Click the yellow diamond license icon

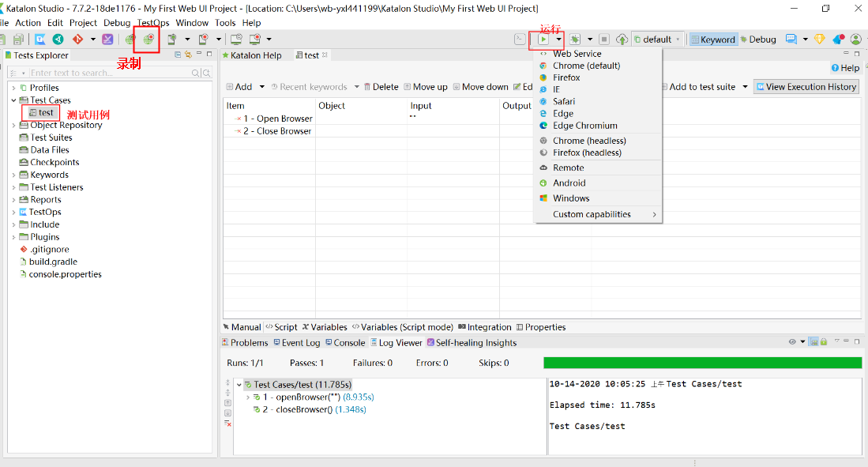(x=819, y=40)
